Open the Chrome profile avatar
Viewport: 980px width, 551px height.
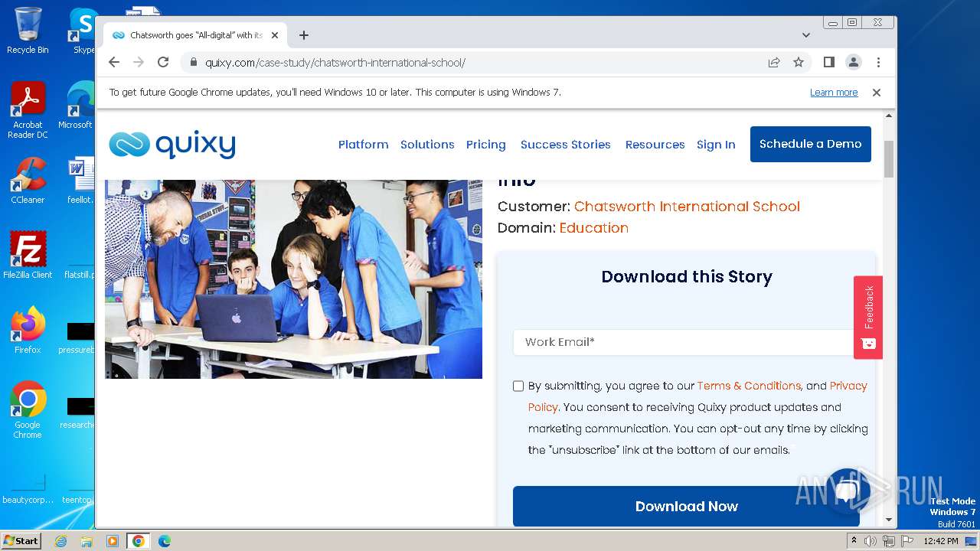pos(854,62)
